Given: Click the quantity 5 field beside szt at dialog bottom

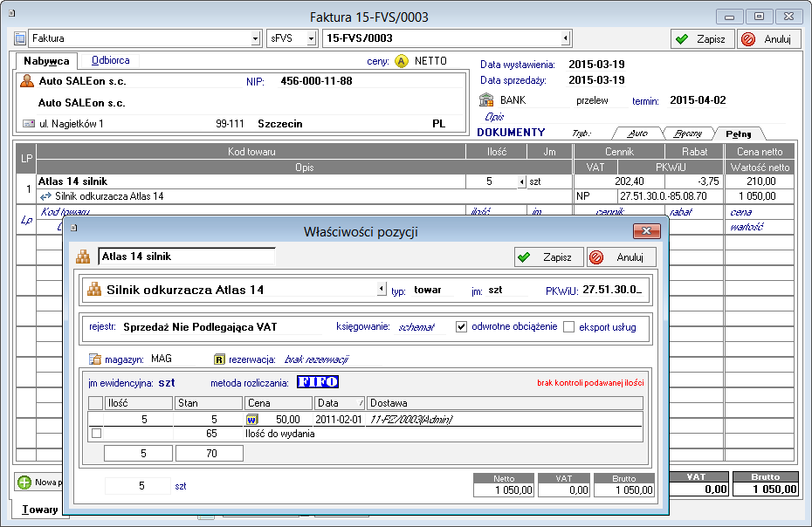Looking at the screenshot, I should pos(138,486).
